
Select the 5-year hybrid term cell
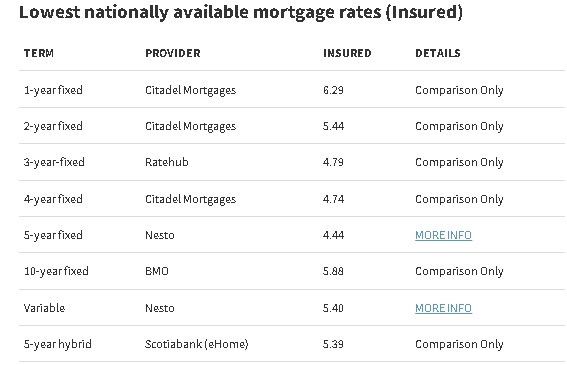click(x=57, y=344)
